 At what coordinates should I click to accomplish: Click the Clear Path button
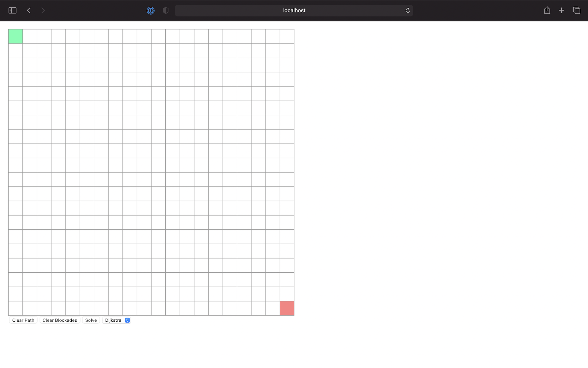(23, 320)
